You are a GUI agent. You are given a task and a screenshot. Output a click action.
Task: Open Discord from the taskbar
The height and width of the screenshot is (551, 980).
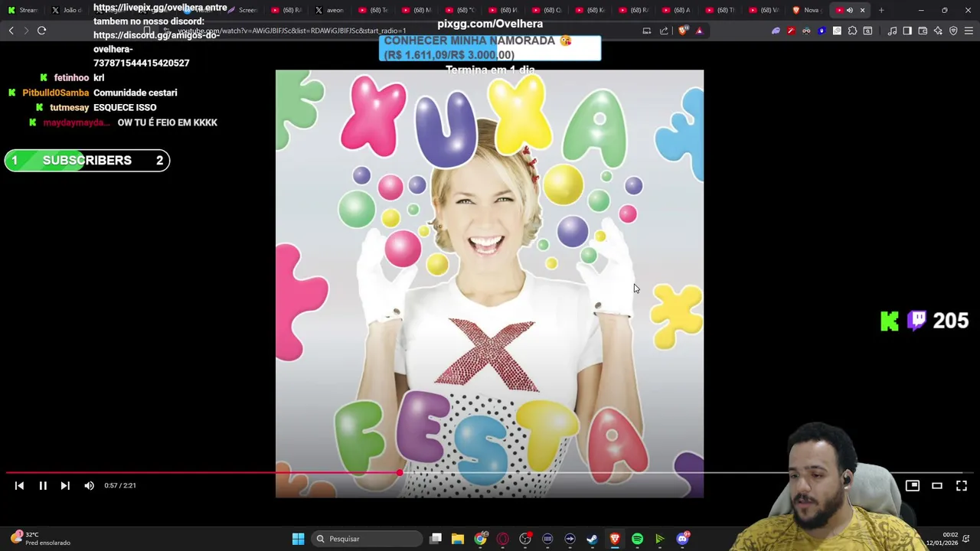(x=682, y=539)
